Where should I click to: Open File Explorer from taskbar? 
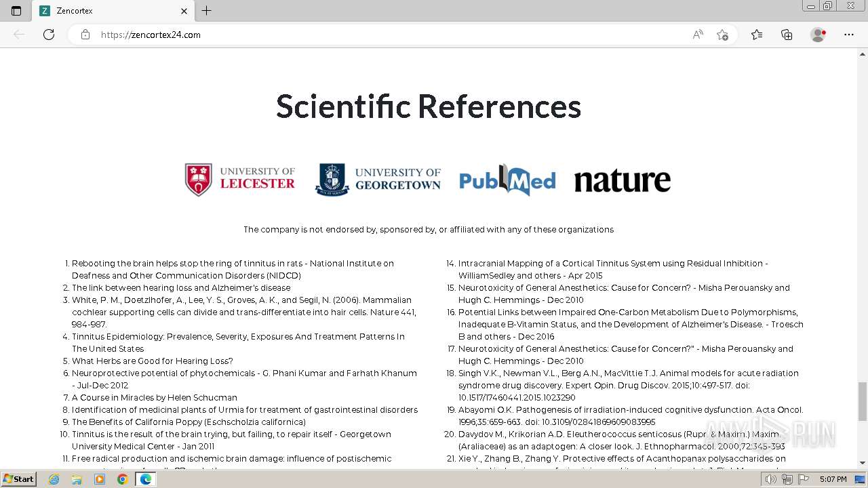(77, 479)
